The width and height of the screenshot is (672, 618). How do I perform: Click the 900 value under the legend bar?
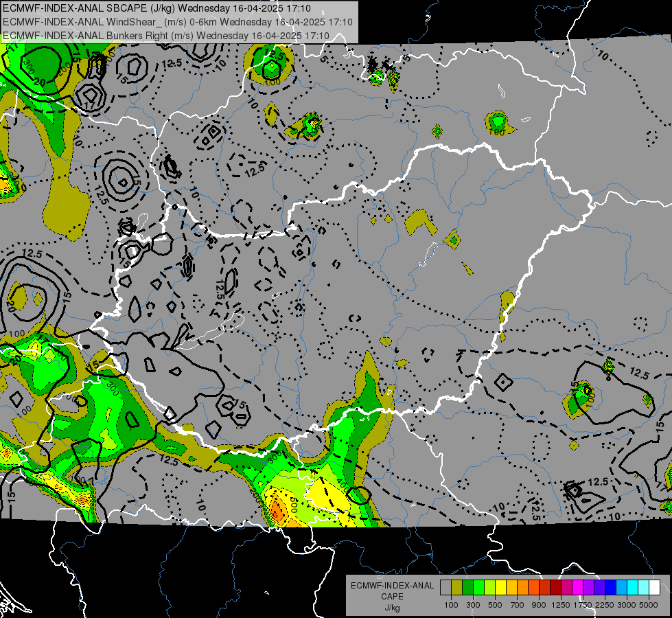click(x=539, y=605)
